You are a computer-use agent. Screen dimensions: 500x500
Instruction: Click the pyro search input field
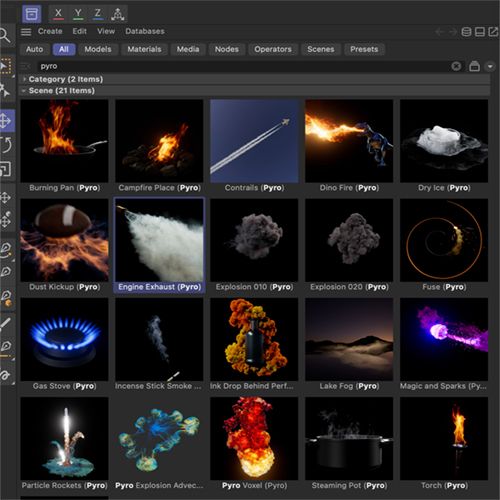[243, 66]
